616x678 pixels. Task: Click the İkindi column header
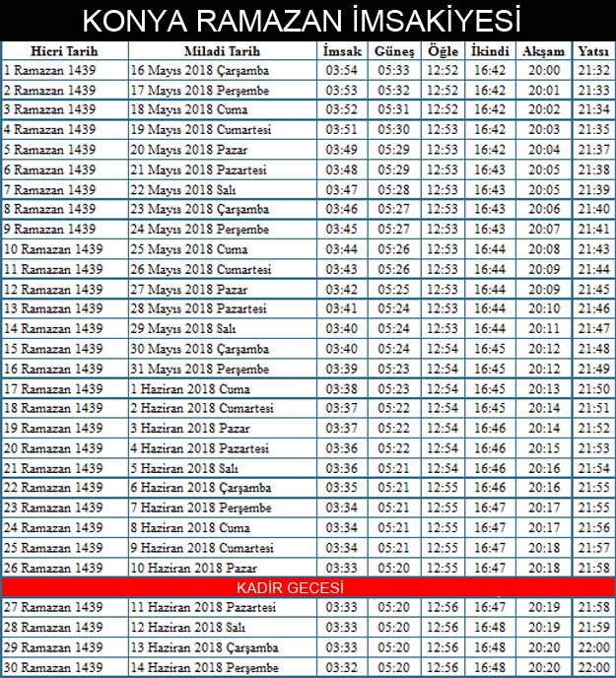pyautogui.click(x=490, y=51)
